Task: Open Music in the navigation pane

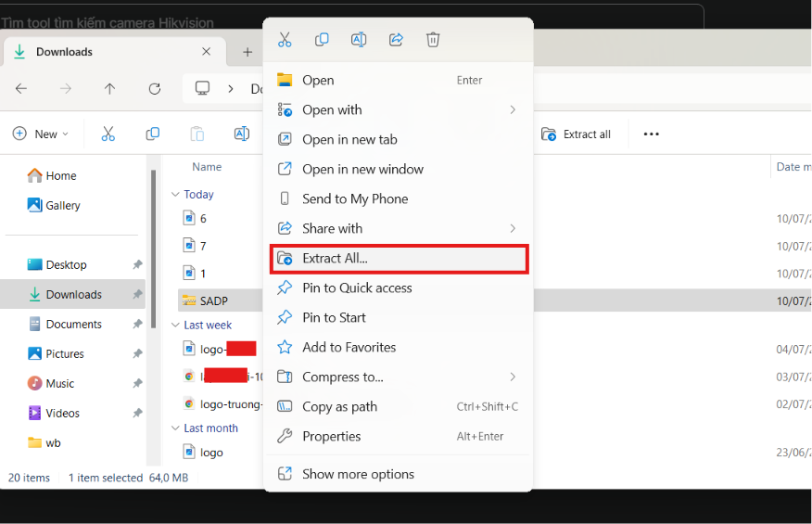Action: pos(72,384)
